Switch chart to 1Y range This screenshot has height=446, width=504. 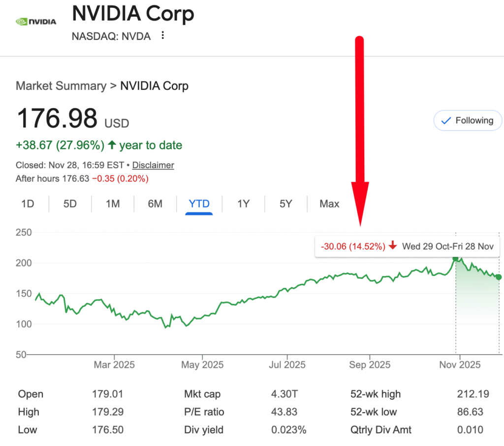coord(243,204)
